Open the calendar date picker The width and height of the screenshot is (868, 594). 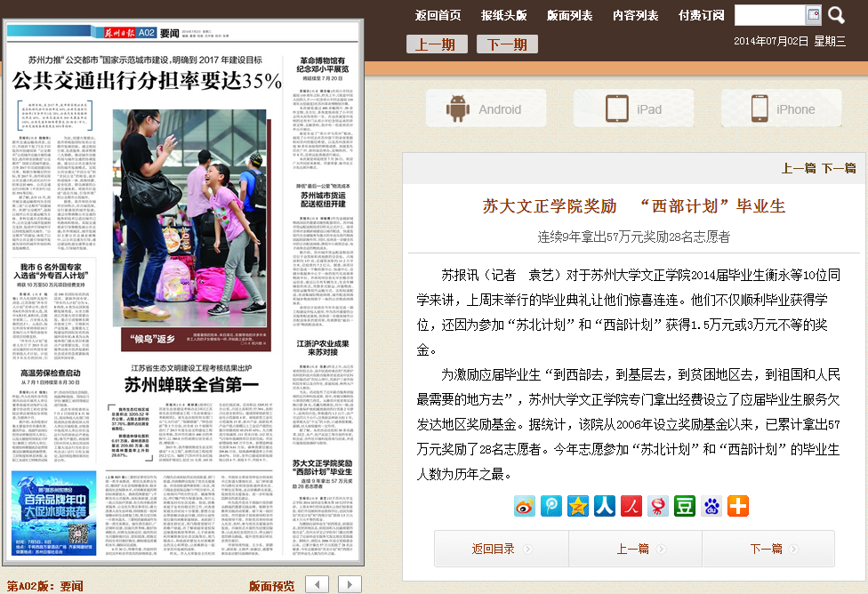pos(813,15)
